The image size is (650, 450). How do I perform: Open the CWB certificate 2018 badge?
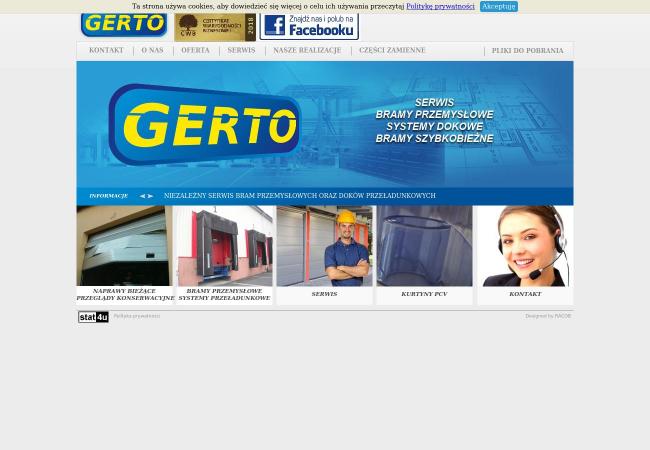[x=215, y=27]
